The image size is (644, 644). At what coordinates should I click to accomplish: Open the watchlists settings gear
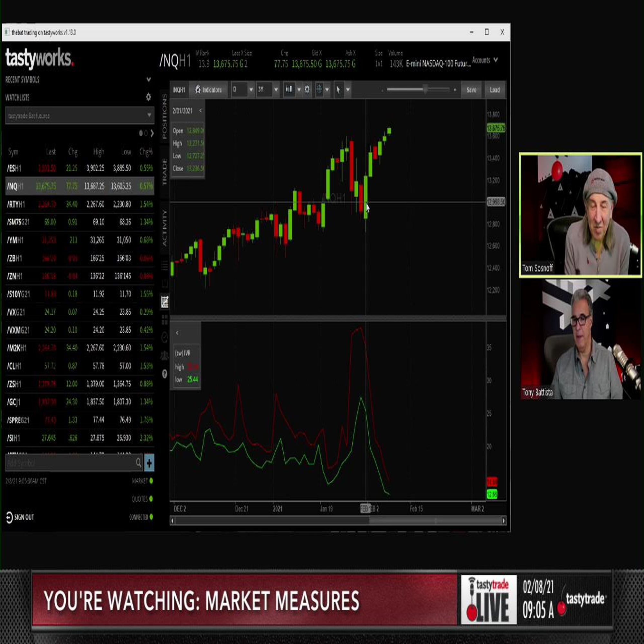point(148,97)
